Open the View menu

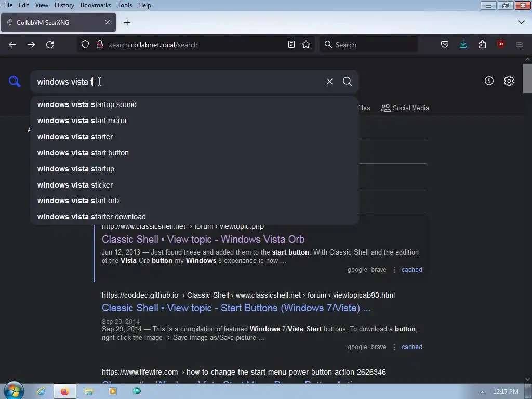(42, 5)
